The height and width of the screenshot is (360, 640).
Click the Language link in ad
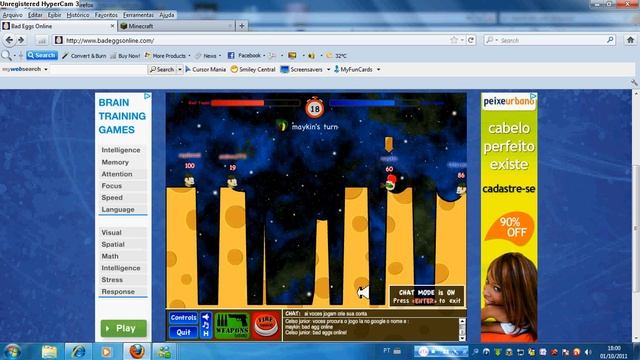click(x=118, y=209)
